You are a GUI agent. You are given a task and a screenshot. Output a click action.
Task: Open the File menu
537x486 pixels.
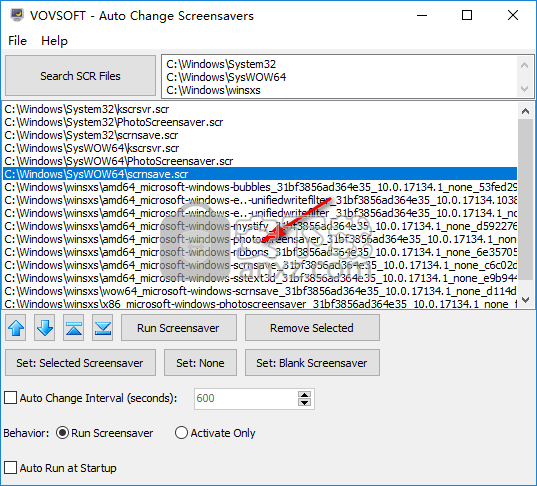point(17,41)
